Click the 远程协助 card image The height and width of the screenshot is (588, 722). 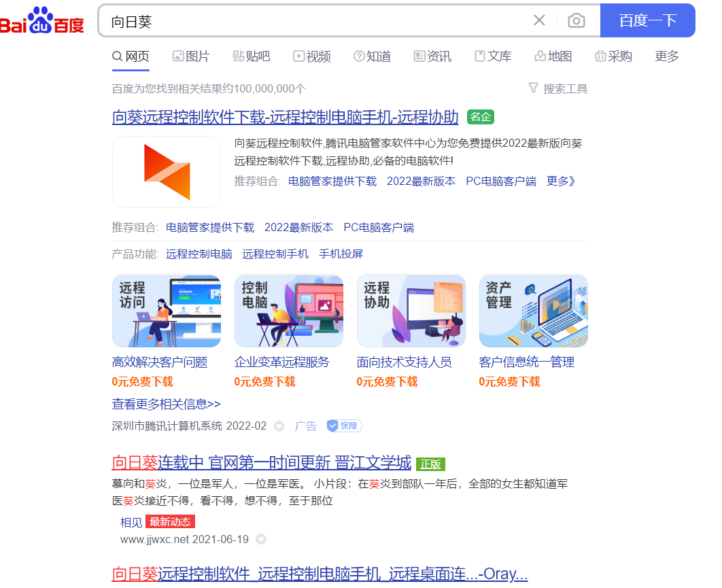(x=411, y=311)
